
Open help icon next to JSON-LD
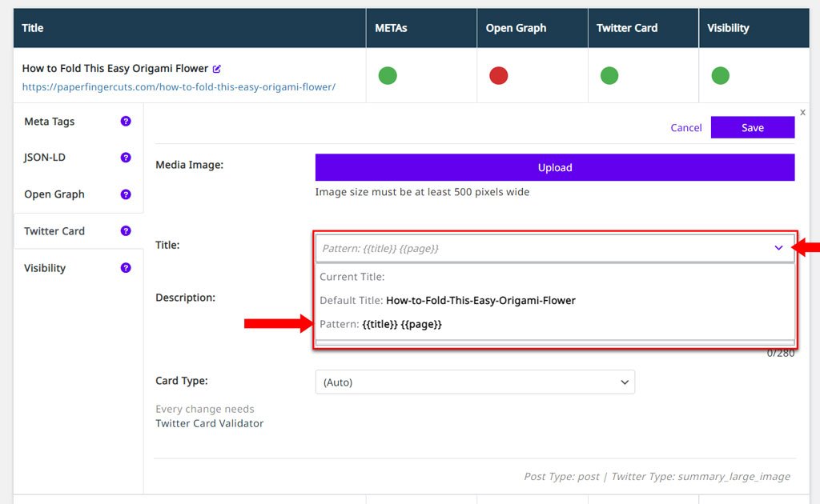[126, 158]
